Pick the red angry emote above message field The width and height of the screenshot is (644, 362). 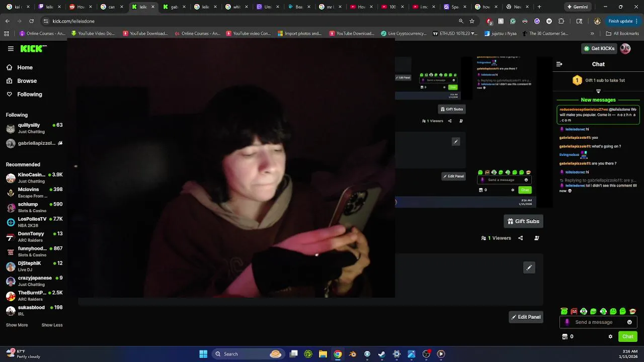[574, 312]
